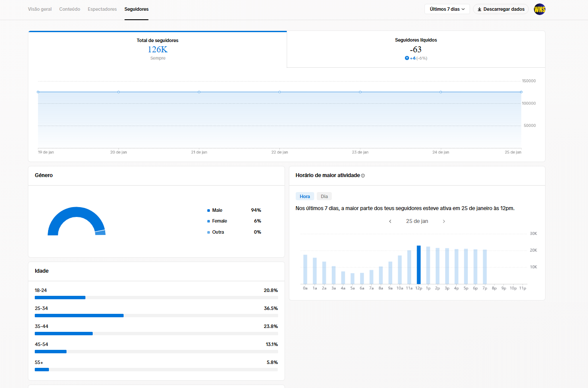Open the Espectadores tab
The height and width of the screenshot is (388, 588).
(x=102, y=9)
